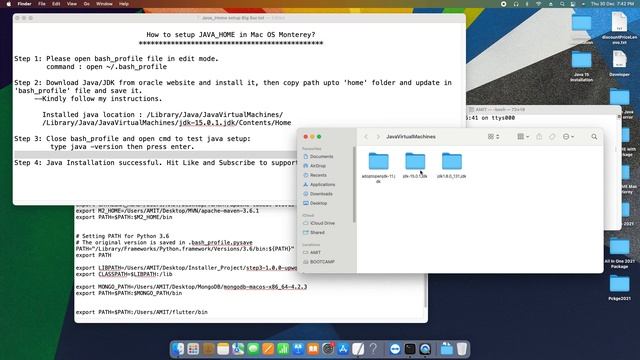This screenshot has height=360, width=640.
Task: Open Downloads stack in the Dock
Action: 447,349
